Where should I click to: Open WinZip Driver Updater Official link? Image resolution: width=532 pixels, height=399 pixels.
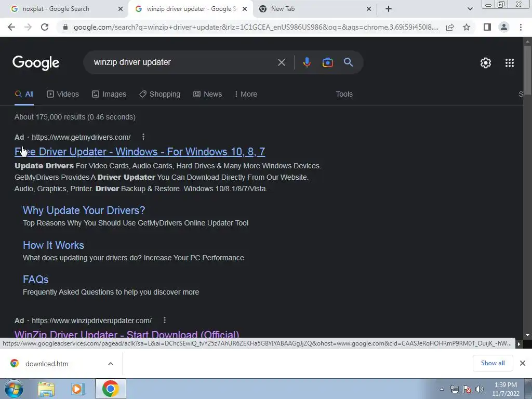point(127,334)
